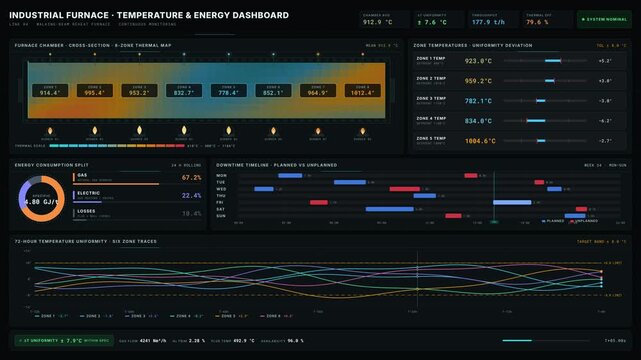Click the thermal scale color strip
Viewport: 641px width, 360px height.
(x=117, y=146)
